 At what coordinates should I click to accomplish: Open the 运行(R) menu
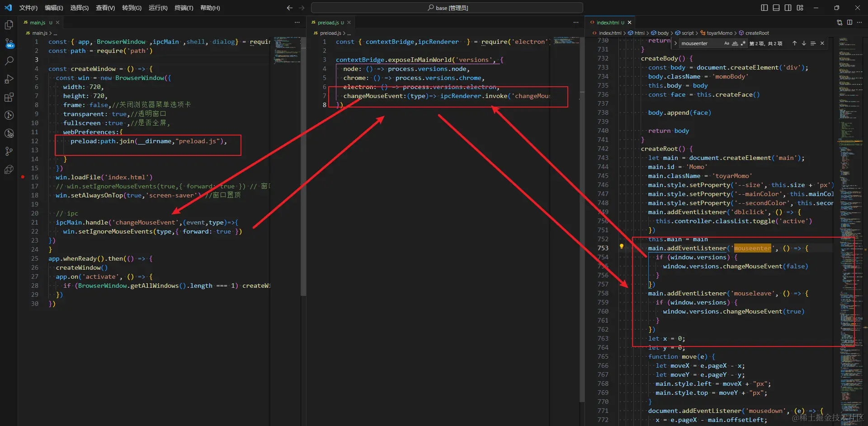(158, 8)
